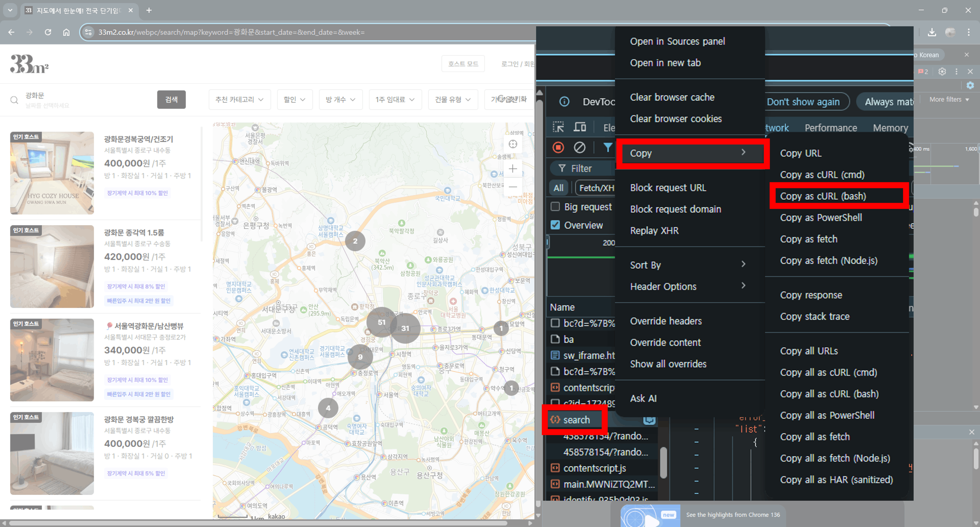Toggle the device toolbar icon
The image size is (980, 527).
579,127
